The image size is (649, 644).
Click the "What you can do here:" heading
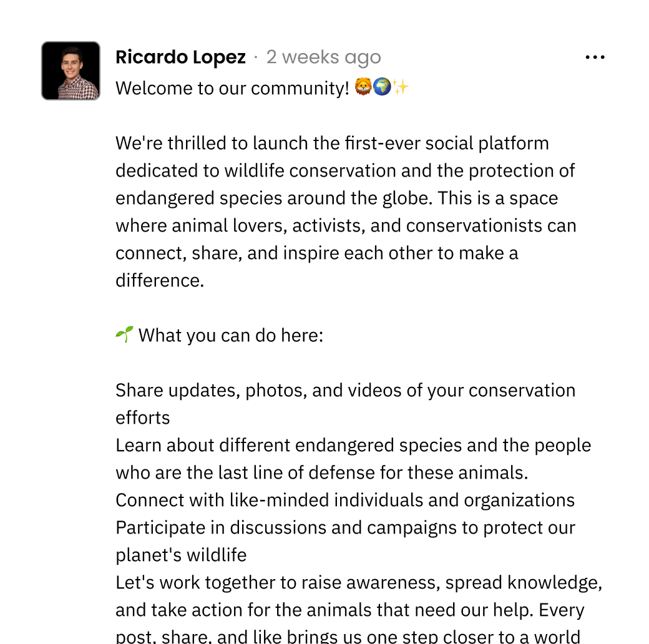coord(231,335)
